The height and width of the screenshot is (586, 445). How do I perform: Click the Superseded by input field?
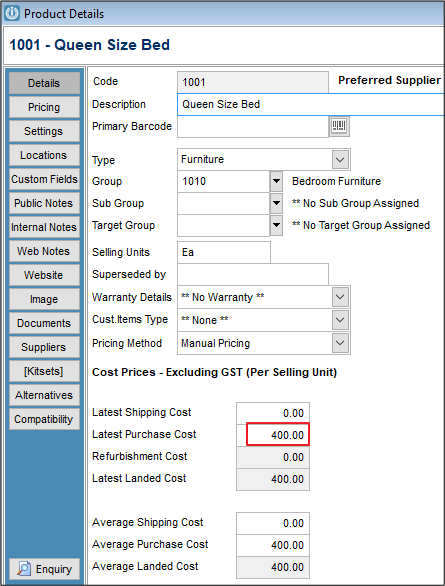click(253, 275)
